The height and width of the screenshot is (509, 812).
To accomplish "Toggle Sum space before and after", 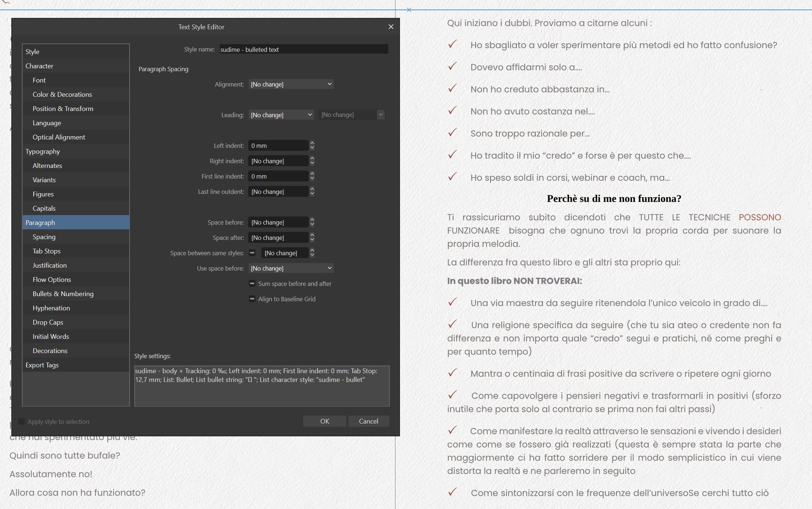I will pos(252,283).
